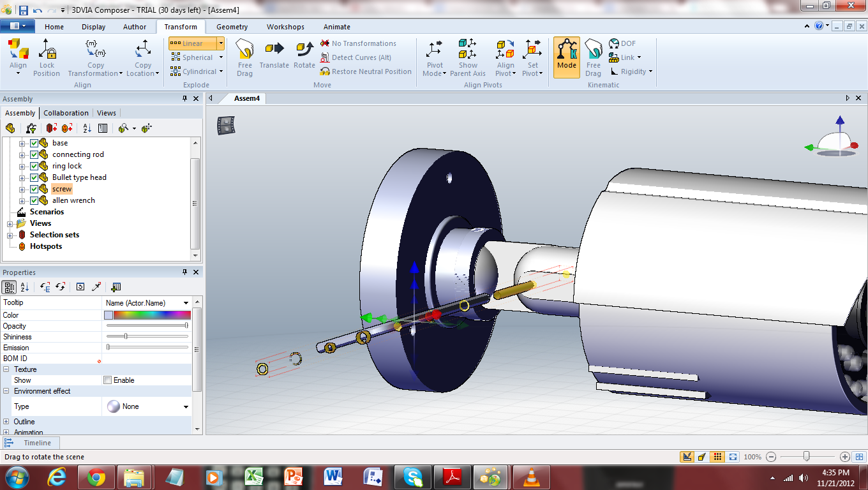Image resolution: width=868 pixels, height=490 pixels.
Task: Open the Tooltip Name (Actor.Name) dropdown
Action: [186, 303]
